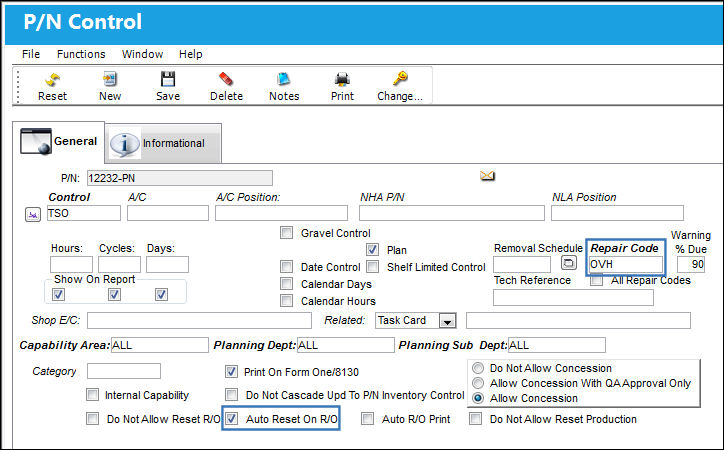Check Do Not Cascade Upd To P/N Inventory Control

coord(231,395)
